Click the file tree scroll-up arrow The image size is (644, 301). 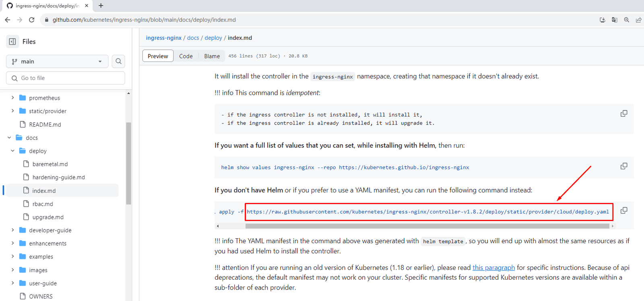(x=129, y=93)
